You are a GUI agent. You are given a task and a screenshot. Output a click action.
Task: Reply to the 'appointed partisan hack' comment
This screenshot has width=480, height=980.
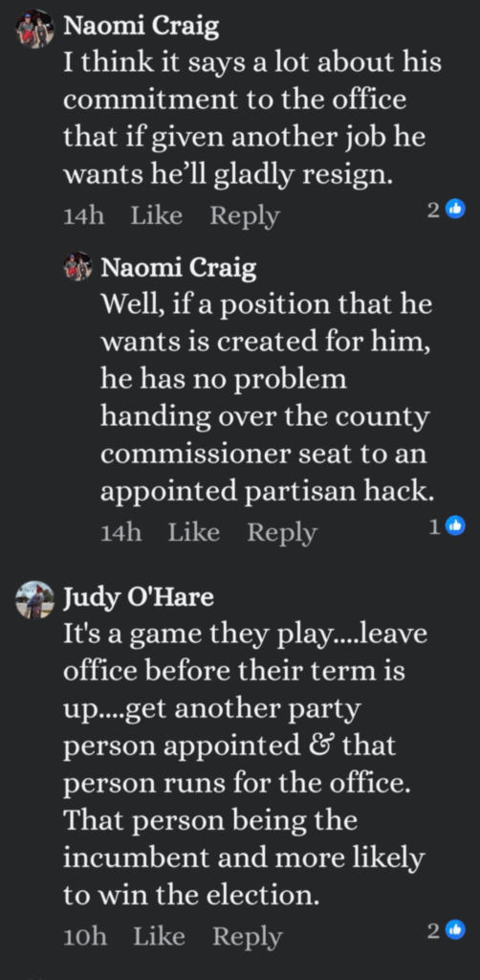[282, 532]
